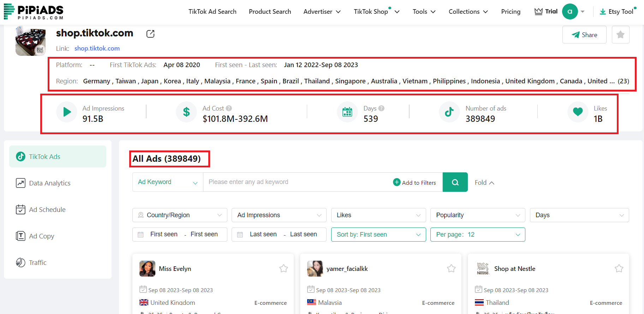Click Add to Filters
644x314 pixels.
pos(415,183)
